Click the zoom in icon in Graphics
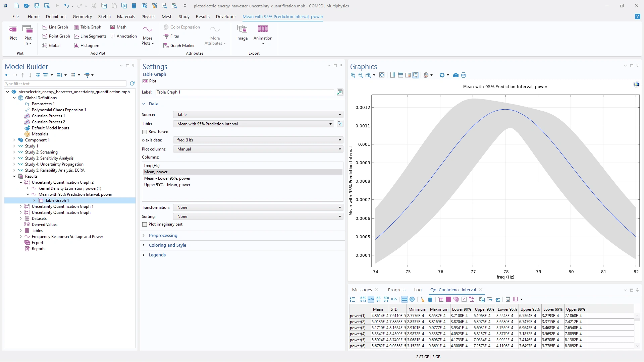644x362 pixels. click(353, 75)
